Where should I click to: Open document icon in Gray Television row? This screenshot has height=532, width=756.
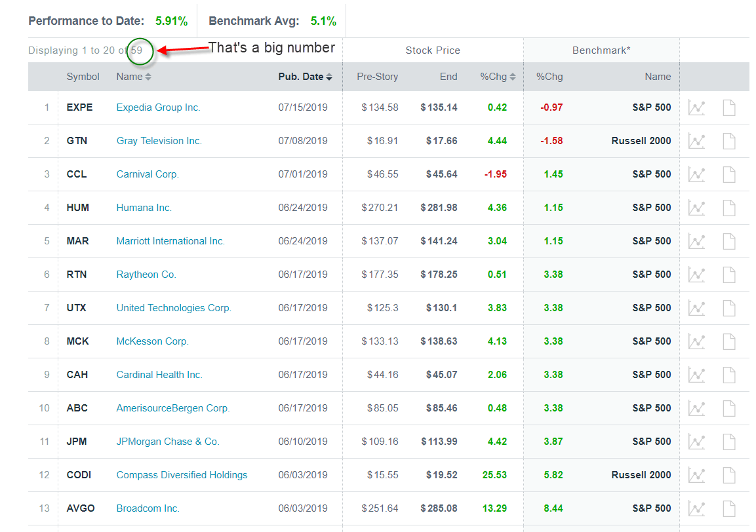point(729,141)
